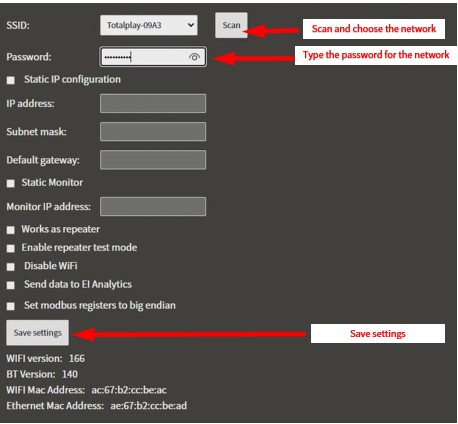Image resolution: width=458 pixels, height=424 pixels.
Task: Enable Works as repeater option
Action: [x=11, y=230]
